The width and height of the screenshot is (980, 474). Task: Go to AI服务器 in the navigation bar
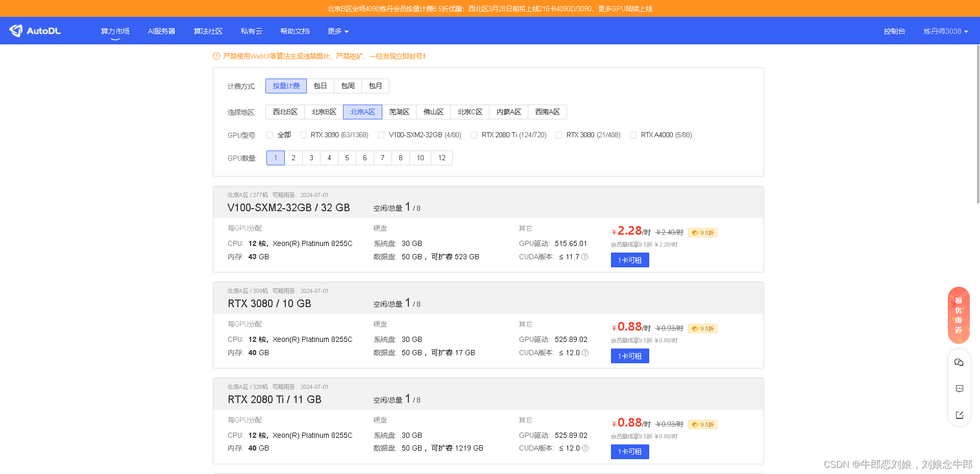pos(161,31)
